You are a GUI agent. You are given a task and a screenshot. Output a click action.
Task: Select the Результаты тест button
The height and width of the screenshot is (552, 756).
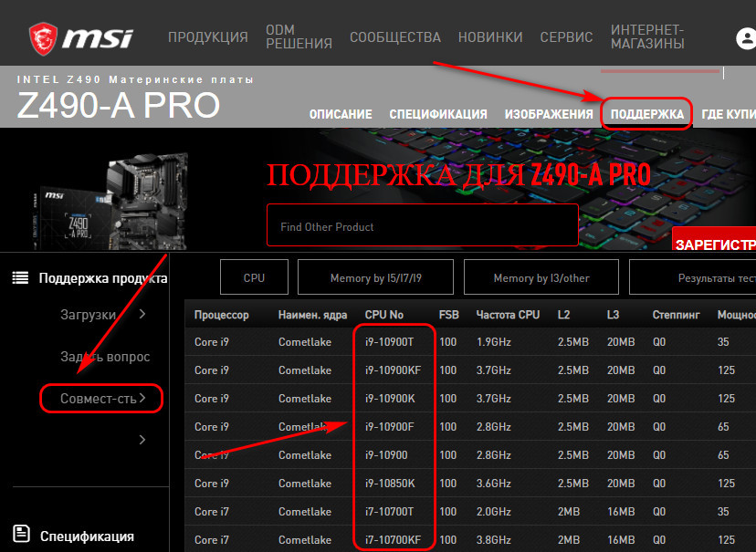pos(692,277)
